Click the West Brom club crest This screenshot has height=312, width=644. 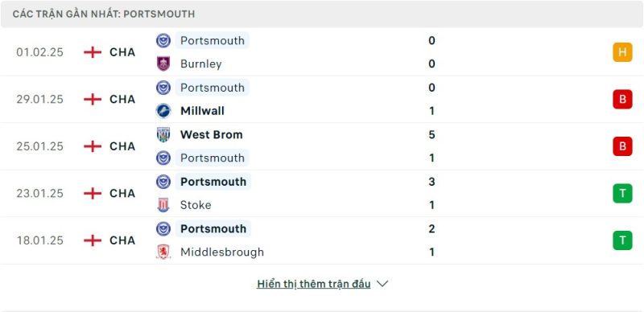click(x=163, y=134)
